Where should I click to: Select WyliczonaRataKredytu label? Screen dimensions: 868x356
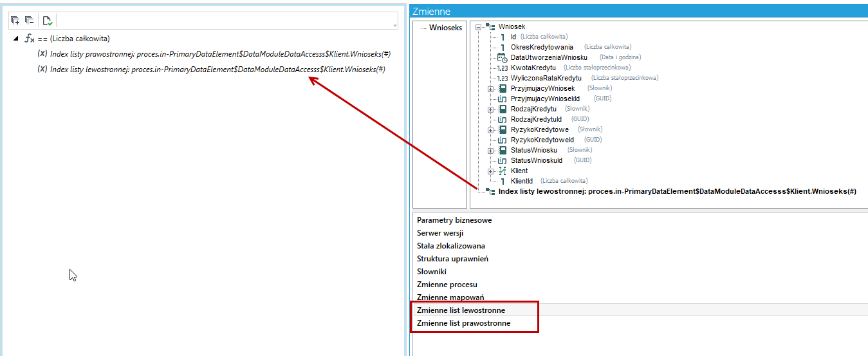click(x=546, y=78)
